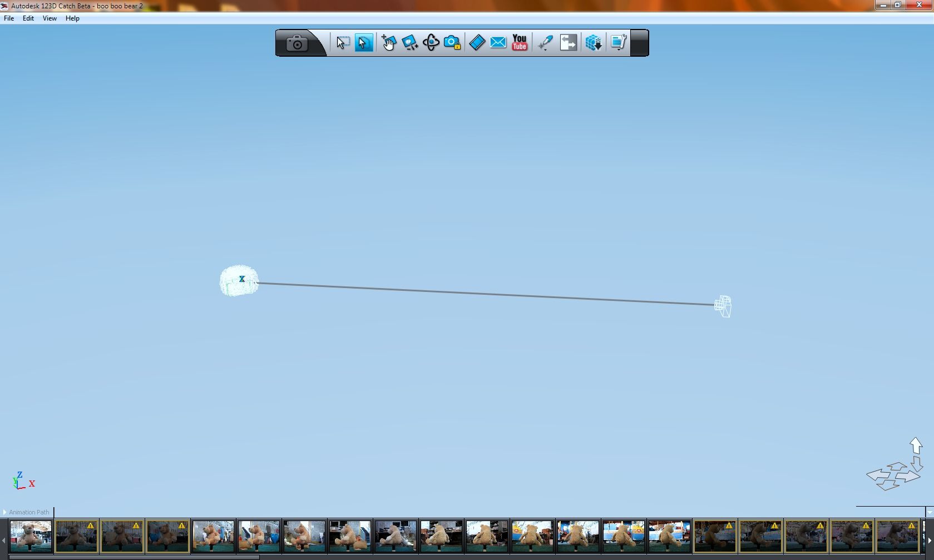Open the export tool

tap(568, 42)
